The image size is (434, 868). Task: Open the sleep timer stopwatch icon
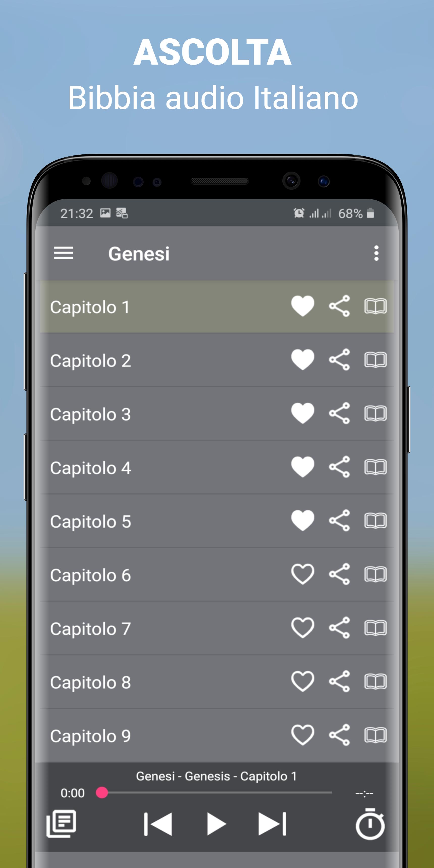click(x=370, y=824)
